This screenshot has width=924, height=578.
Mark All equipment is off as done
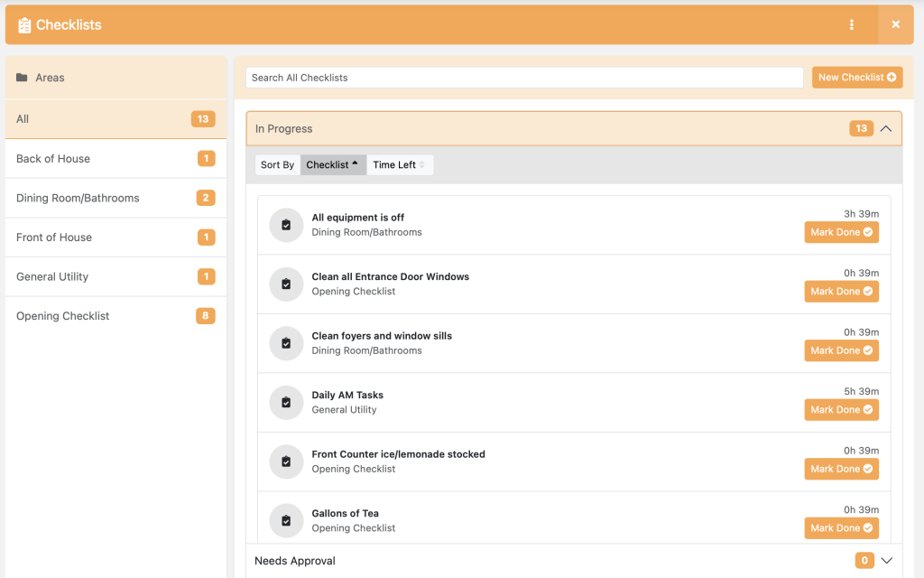coord(841,232)
